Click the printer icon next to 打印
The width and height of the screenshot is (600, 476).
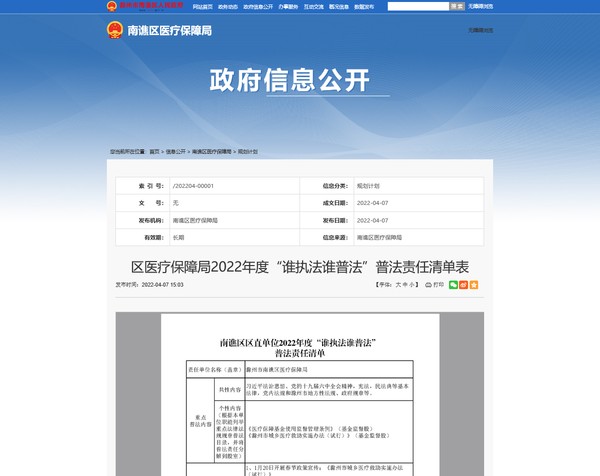click(428, 285)
